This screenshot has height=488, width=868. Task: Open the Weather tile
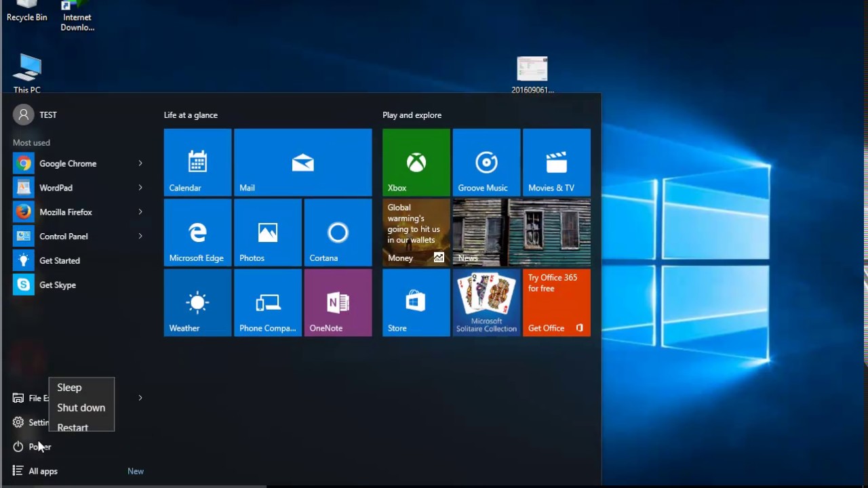197,303
